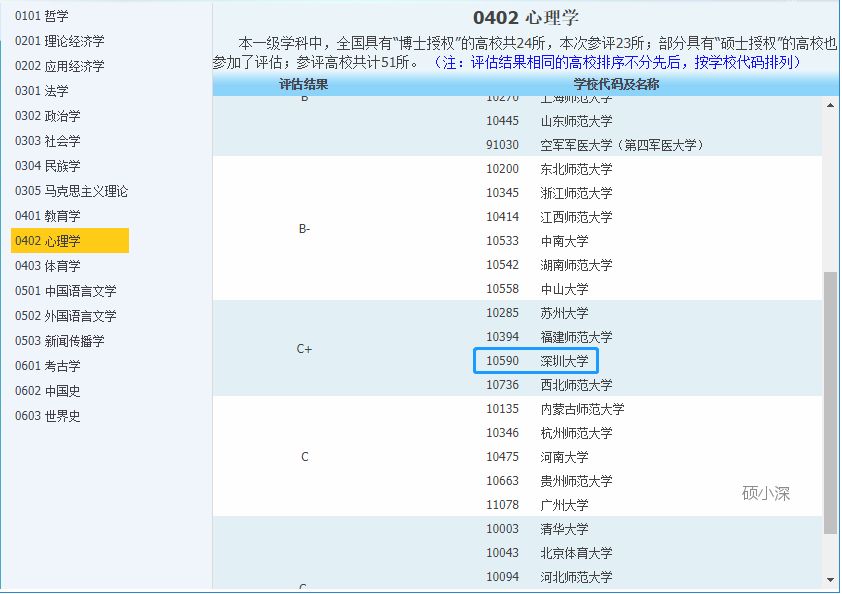The width and height of the screenshot is (842, 594).
Task: Open the 0301 法学 entry
Action: (x=42, y=91)
